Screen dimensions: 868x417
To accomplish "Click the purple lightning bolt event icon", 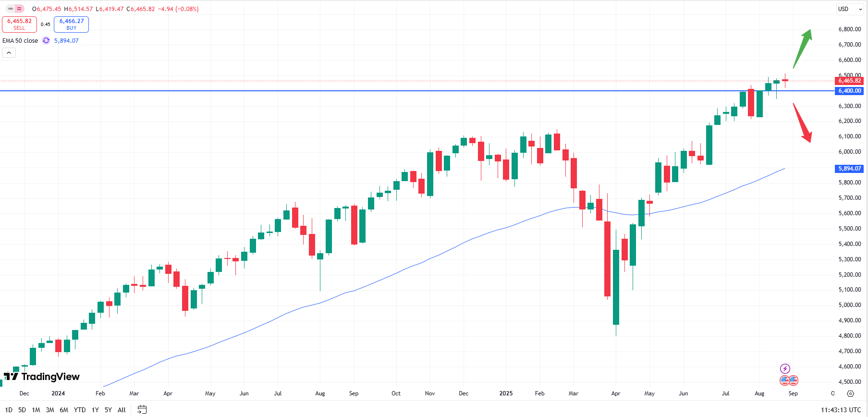I will 785,369.
